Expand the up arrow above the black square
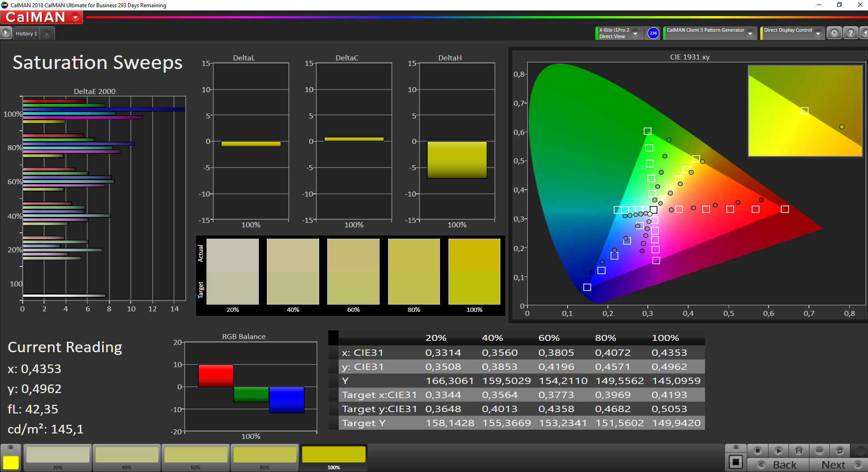Viewport: 868px width, 472px height. (x=736, y=448)
